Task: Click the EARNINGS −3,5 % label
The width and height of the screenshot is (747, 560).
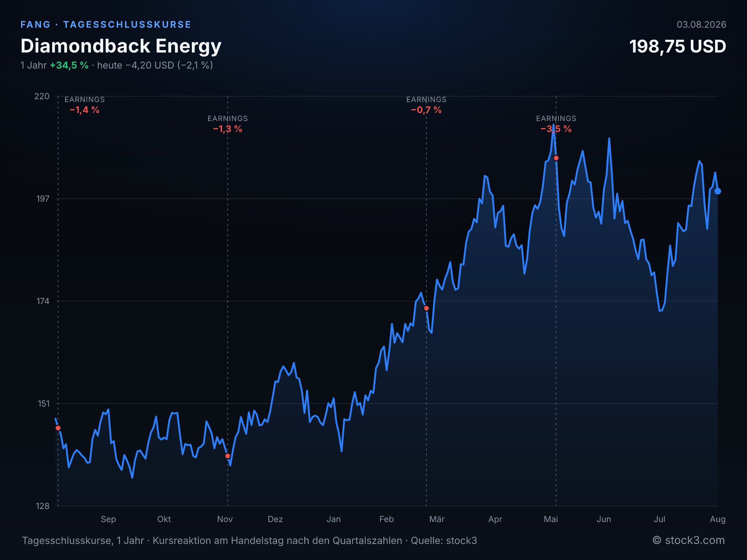Action: (556, 124)
